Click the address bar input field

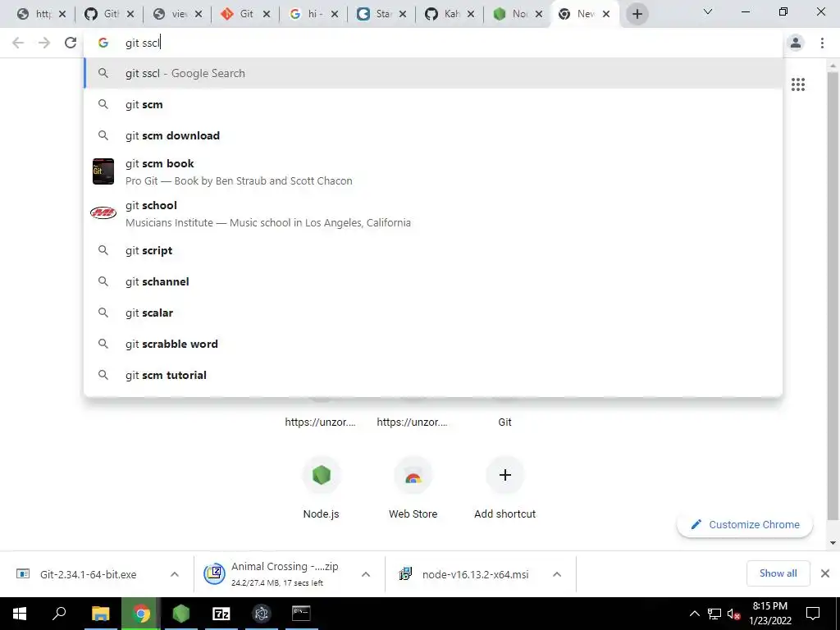point(433,43)
